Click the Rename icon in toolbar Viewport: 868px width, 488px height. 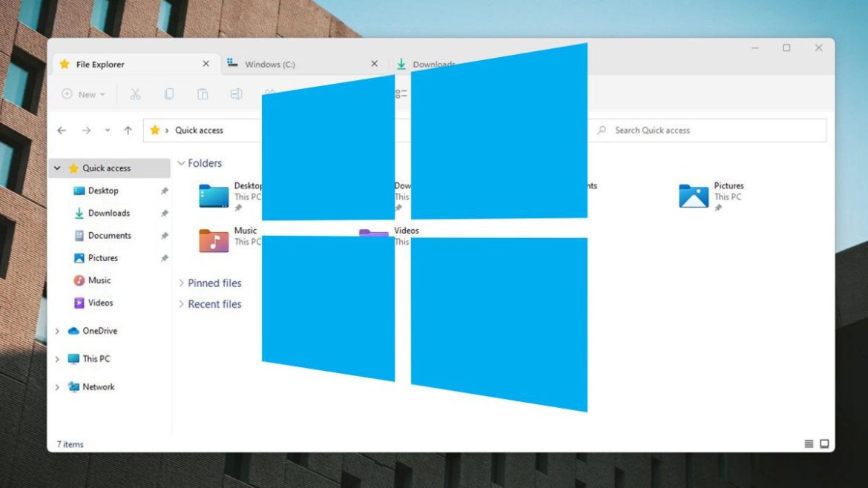pyautogui.click(x=236, y=94)
